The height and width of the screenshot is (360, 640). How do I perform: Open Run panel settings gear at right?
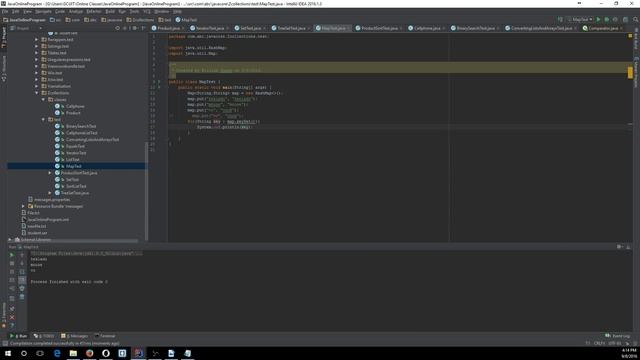[x=620, y=247]
